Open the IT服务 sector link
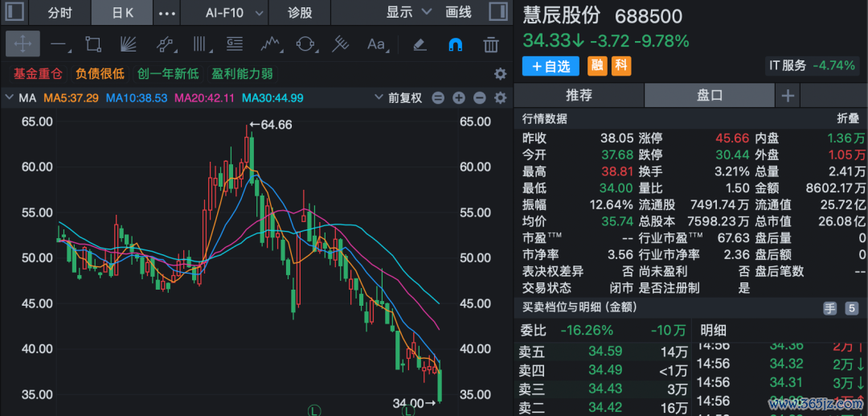Image resolution: width=868 pixels, height=416 pixels. coord(812,65)
